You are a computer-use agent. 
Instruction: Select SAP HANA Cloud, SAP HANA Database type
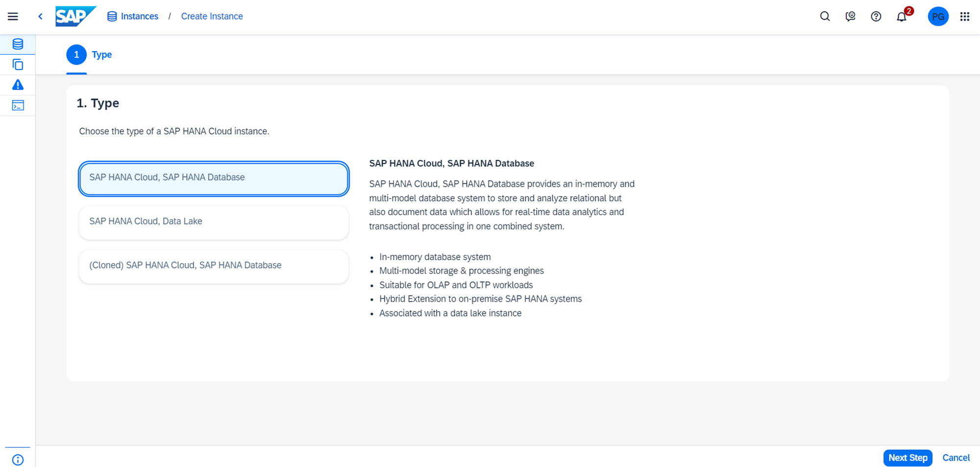[214, 178]
